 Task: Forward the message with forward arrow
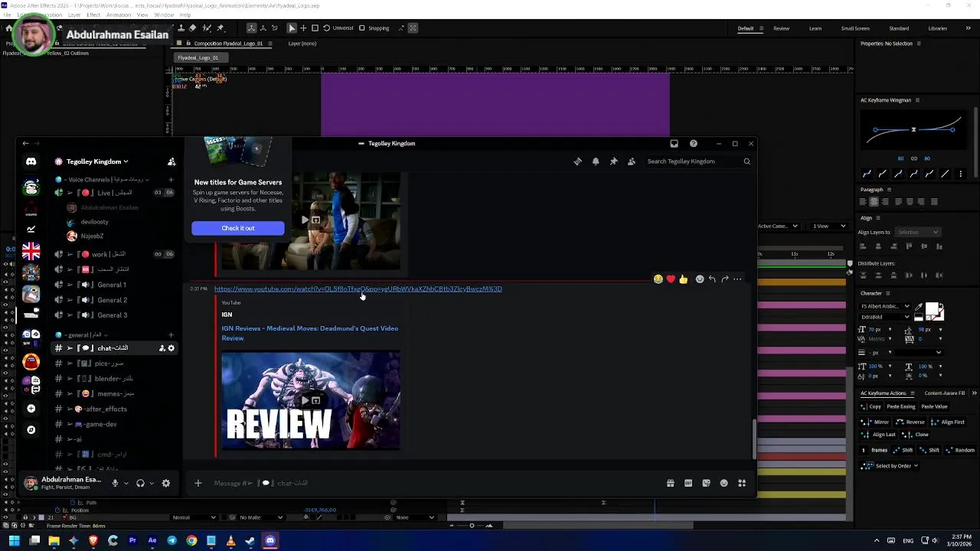tap(725, 279)
